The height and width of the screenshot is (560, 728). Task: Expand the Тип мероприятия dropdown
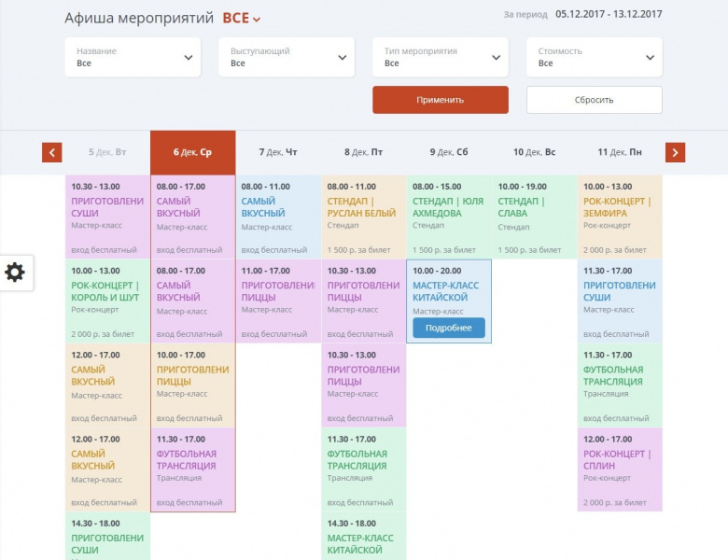pyautogui.click(x=441, y=58)
